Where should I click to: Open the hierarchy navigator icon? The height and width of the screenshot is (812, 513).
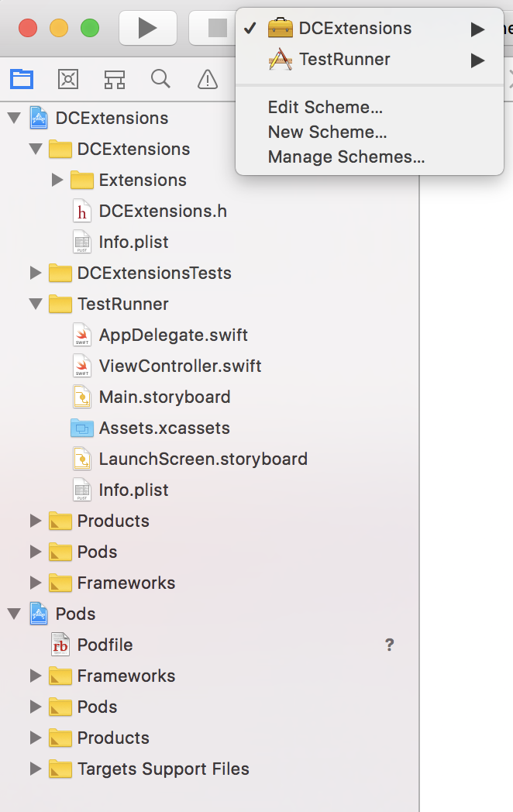tap(115, 79)
